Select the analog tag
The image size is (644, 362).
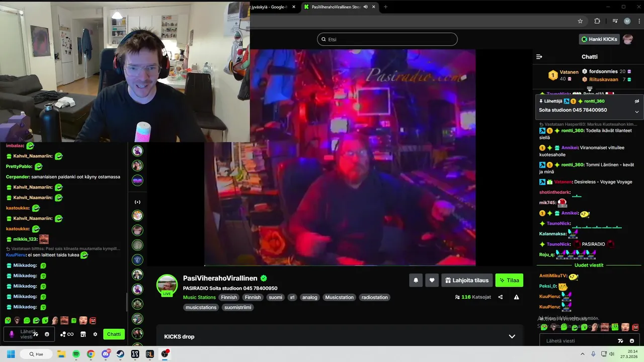point(310,297)
